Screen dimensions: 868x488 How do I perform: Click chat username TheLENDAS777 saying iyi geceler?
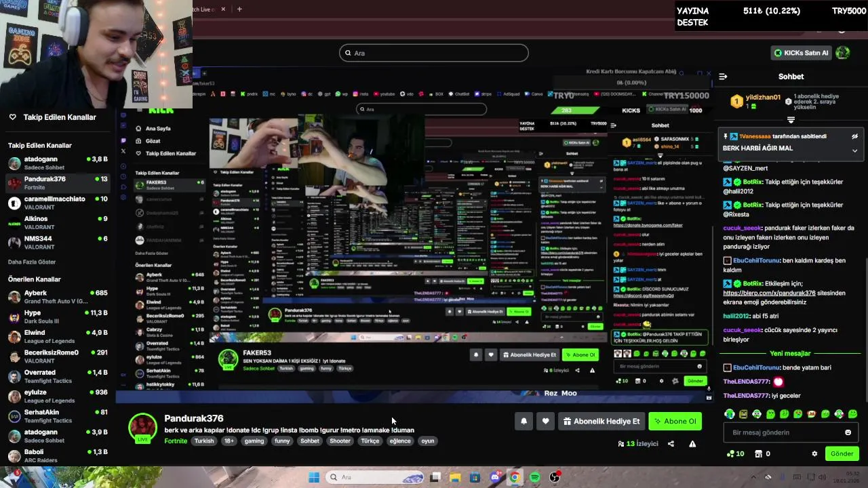click(747, 395)
